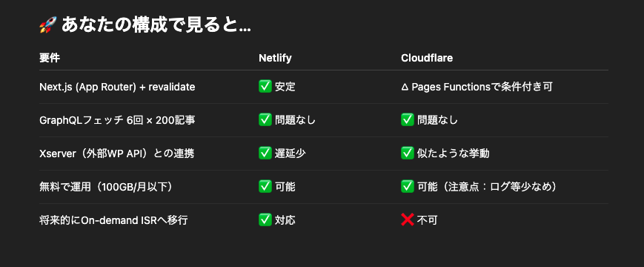
Task: Click 問題なし in the Netlify column
Action: [295, 120]
